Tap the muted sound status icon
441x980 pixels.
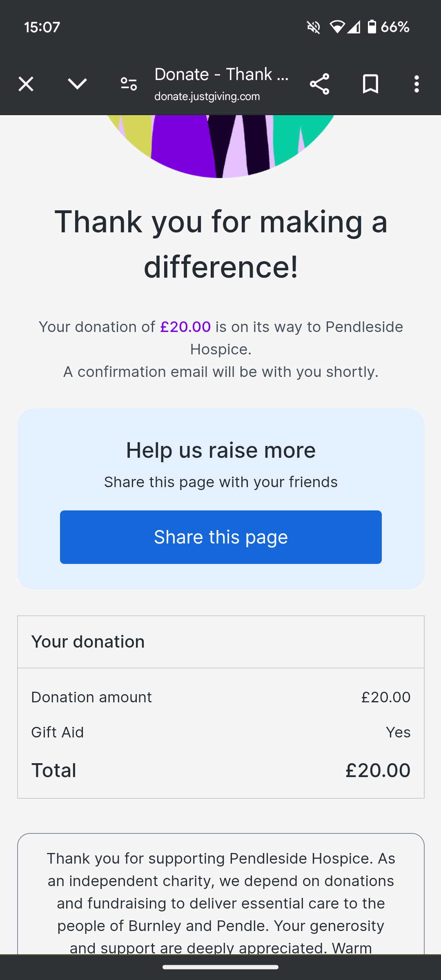coord(313,27)
